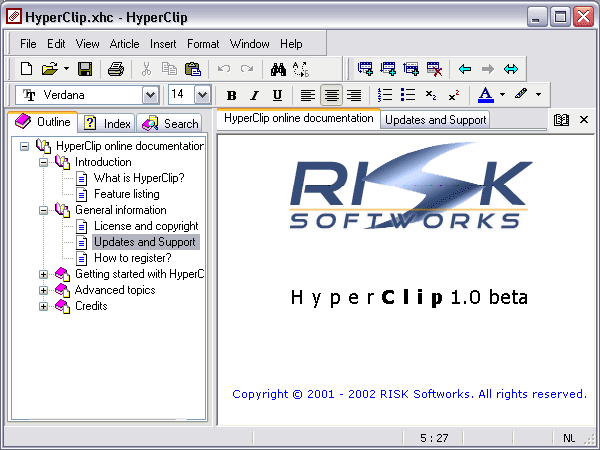Apply font color with the A icon
Viewport: 600px width, 450px height.
pyautogui.click(x=486, y=95)
